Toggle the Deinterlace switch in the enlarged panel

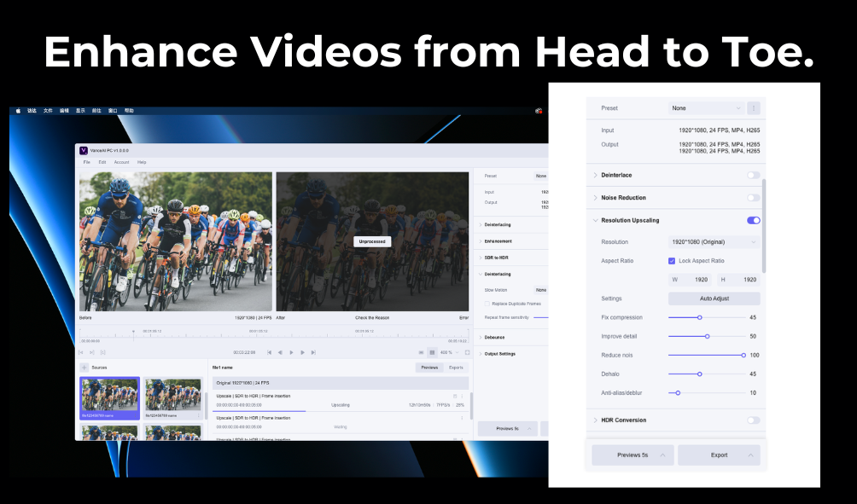coord(754,176)
